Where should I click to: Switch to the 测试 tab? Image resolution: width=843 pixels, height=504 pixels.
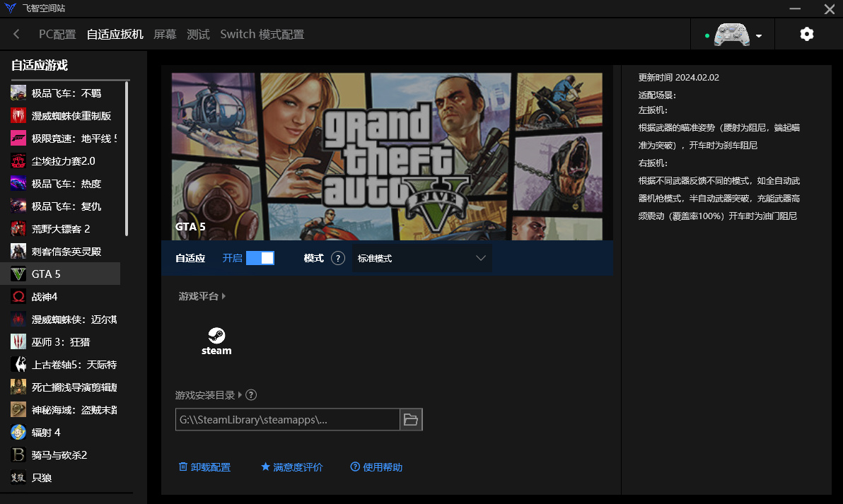(x=198, y=35)
